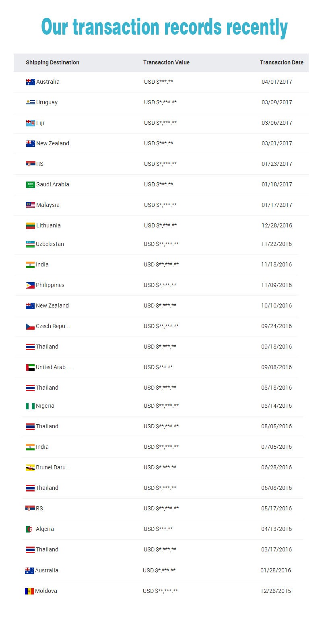Click the page title 'Our transaction records recently'

(x=164, y=27)
